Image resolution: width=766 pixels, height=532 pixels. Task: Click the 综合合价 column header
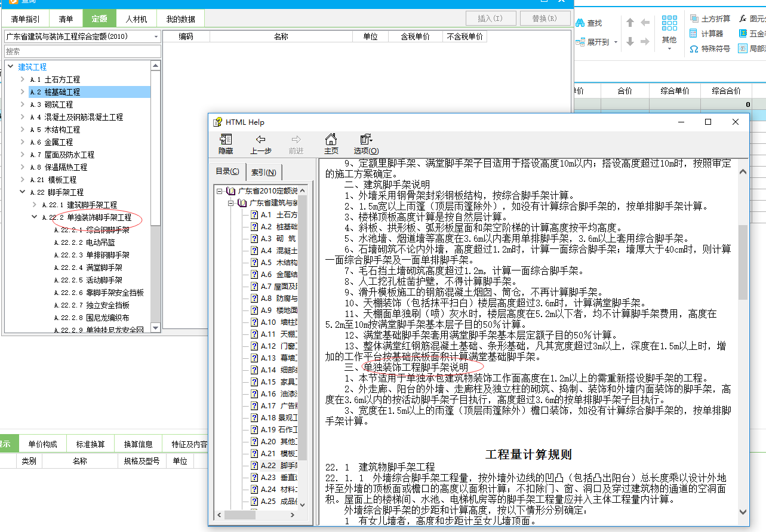(726, 91)
